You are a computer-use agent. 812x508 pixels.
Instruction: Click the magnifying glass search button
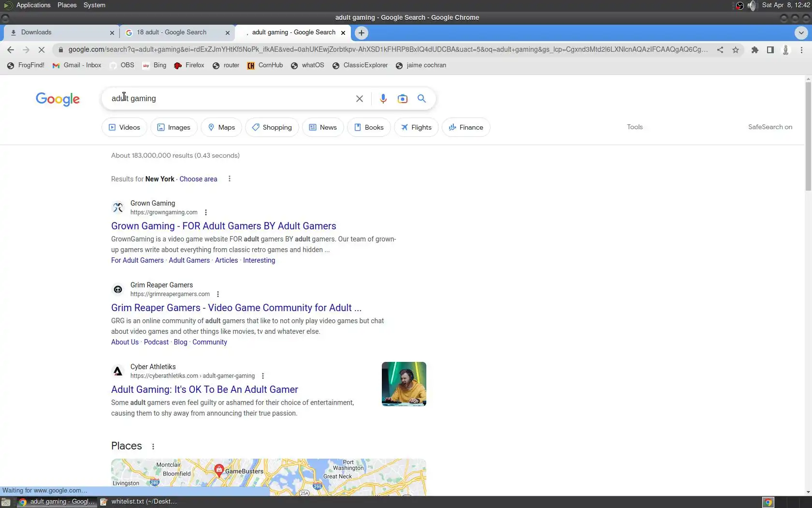tap(422, 99)
